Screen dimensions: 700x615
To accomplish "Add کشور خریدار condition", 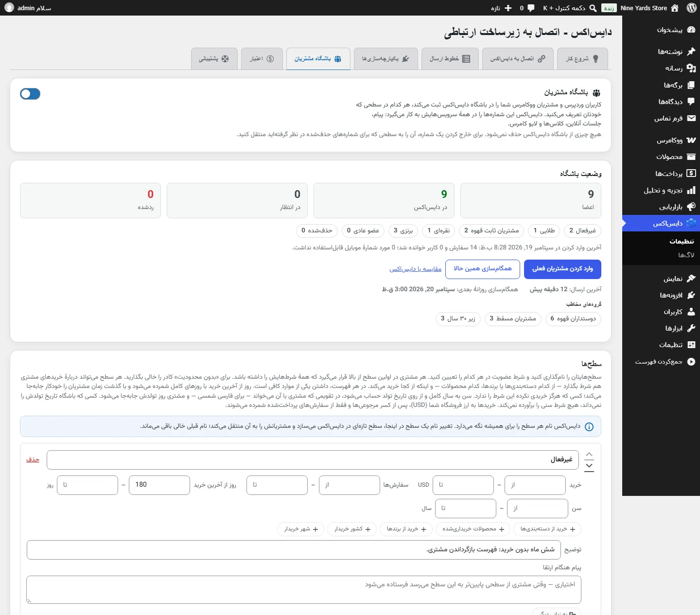I will [x=352, y=529].
